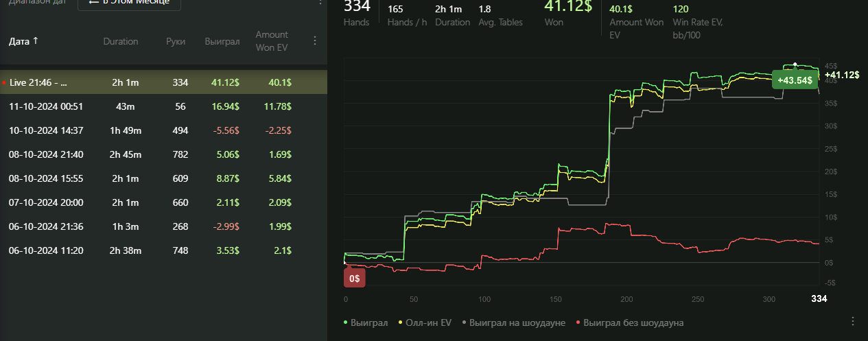Viewport: 868px width, 341px height.
Task: Click the +43.54$ graph value marker
Action: 795,80
